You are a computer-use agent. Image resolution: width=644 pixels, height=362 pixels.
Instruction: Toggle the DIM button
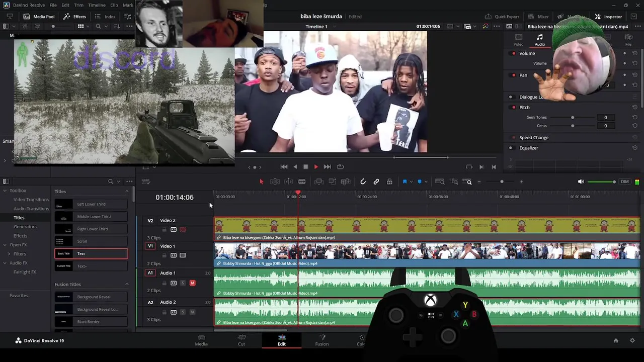tap(624, 182)
